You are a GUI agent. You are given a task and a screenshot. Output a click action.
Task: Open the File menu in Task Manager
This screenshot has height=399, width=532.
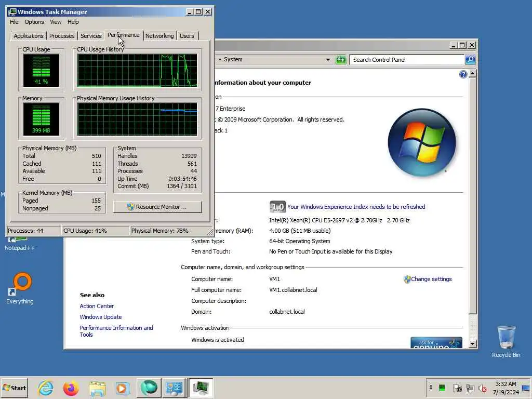click(14, 22)
